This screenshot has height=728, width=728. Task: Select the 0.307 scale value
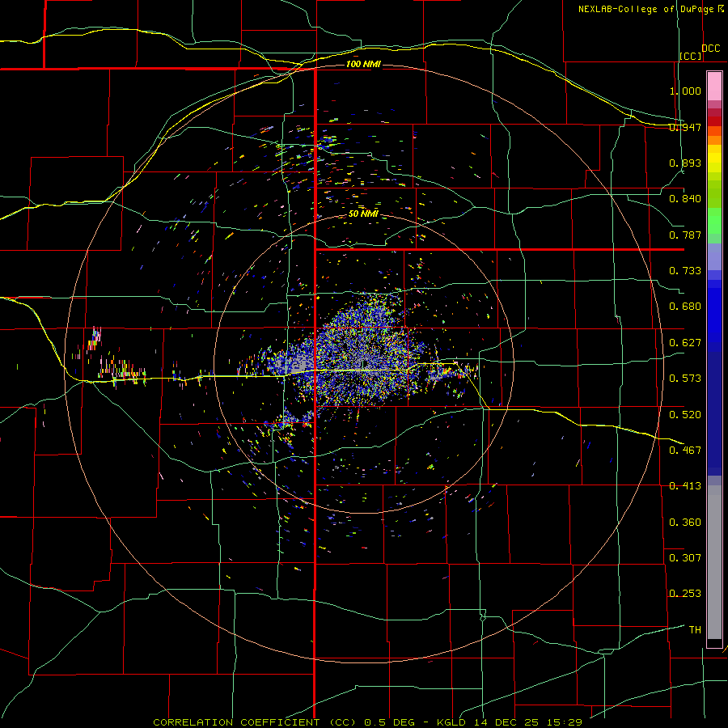pyautogui.click(x=685, y=558)
